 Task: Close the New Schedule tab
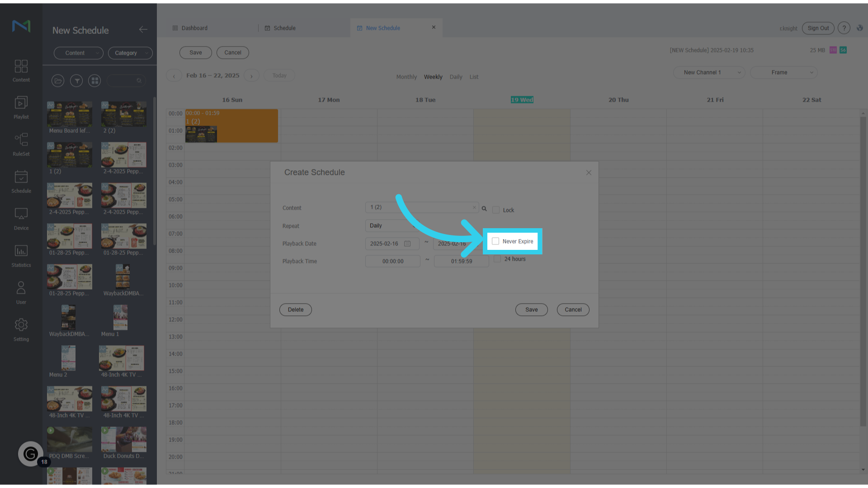point(434,27)
